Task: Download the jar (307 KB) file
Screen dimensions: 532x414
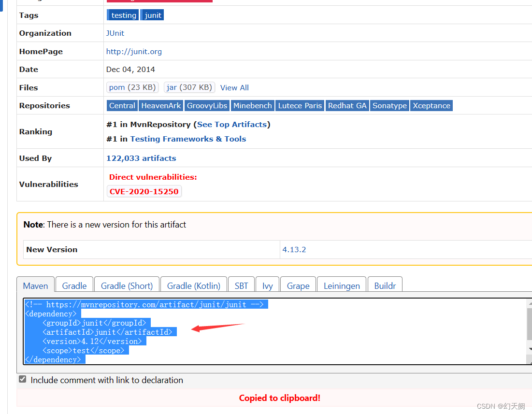Action: [x=189, y=87]
